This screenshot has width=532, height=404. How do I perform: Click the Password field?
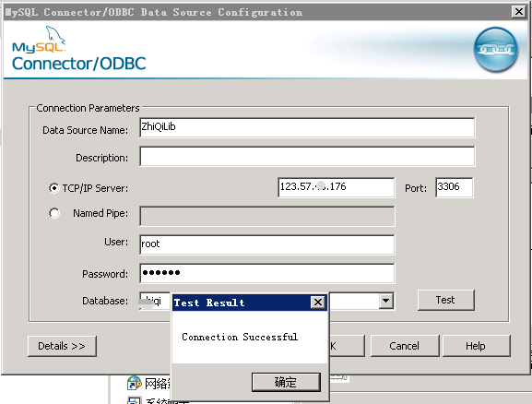click(267, 273)
